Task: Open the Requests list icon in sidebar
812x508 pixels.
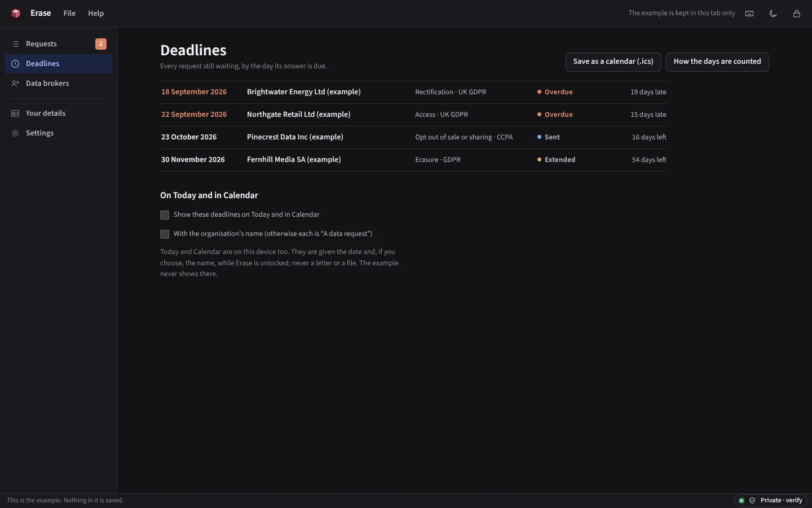Action: click(15, 44)
